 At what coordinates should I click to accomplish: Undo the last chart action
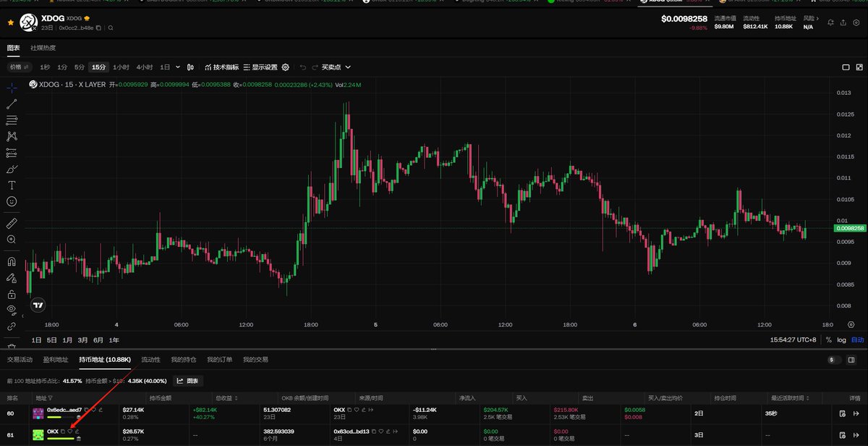pyautogui.click(x=303, y=67)
